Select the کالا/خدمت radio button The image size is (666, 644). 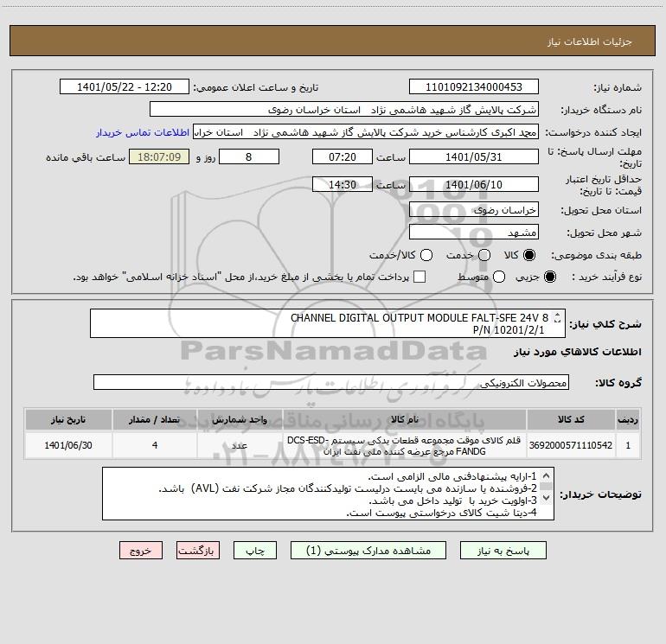[x=426, y=255]
